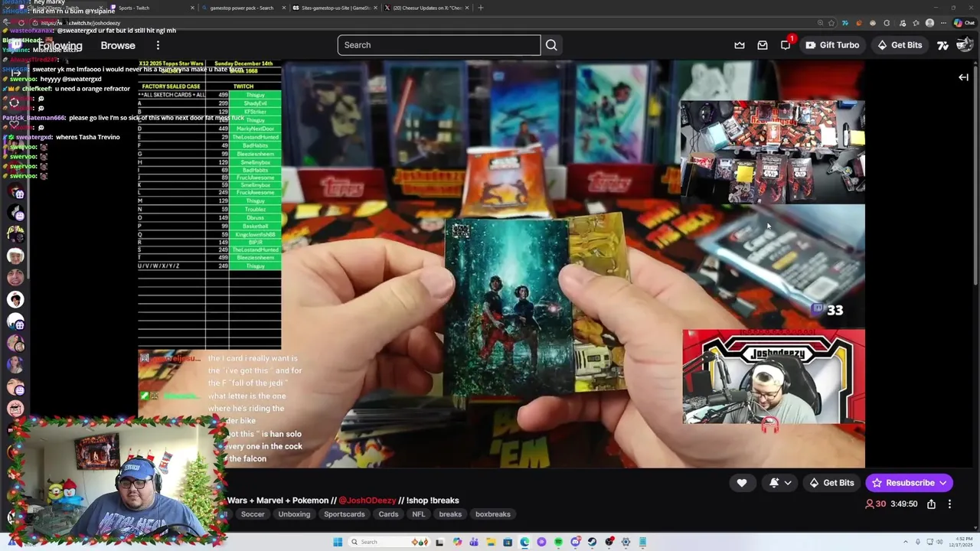The width and height of the screenshot is (980, 551).
Task: Click the viewer count 30 under the stream
Action: pos(876,504)
